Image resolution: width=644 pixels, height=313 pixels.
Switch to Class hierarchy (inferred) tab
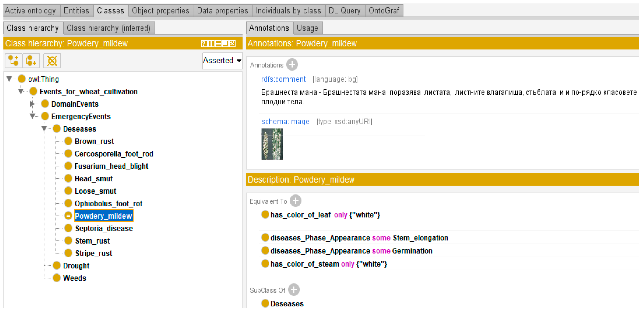(108, 28)
